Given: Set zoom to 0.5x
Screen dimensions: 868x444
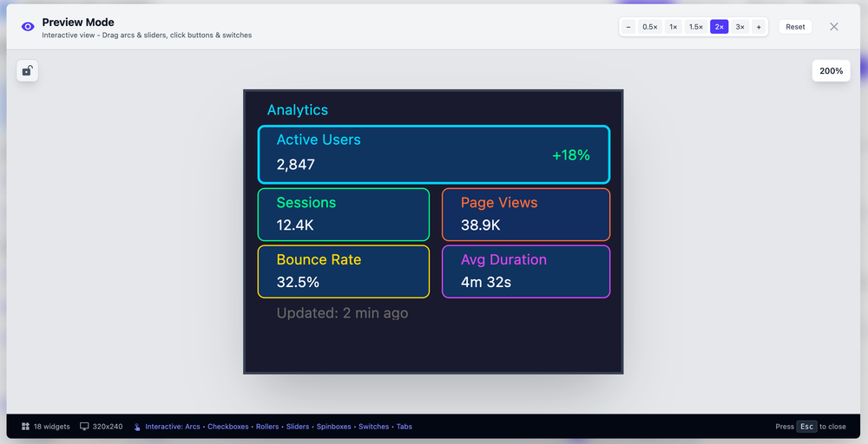Looking at the screenshot, I should click(x=649, y=27).
